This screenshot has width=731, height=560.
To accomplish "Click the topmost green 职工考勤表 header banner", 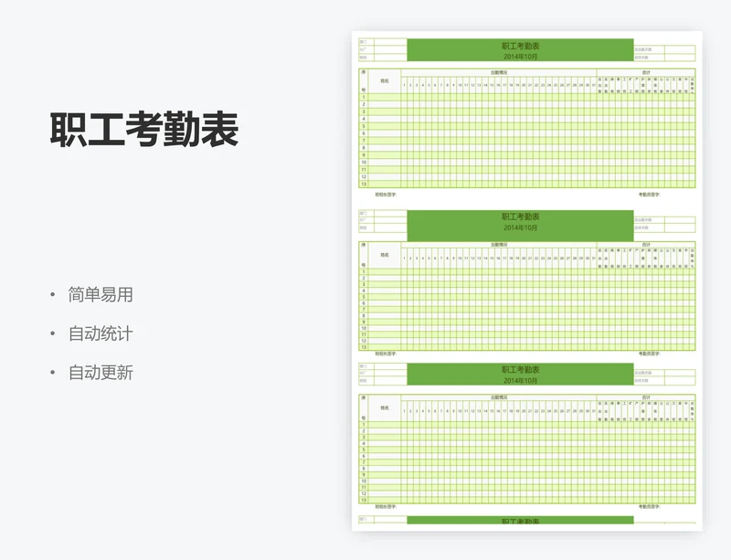I will tap(520, 50).
